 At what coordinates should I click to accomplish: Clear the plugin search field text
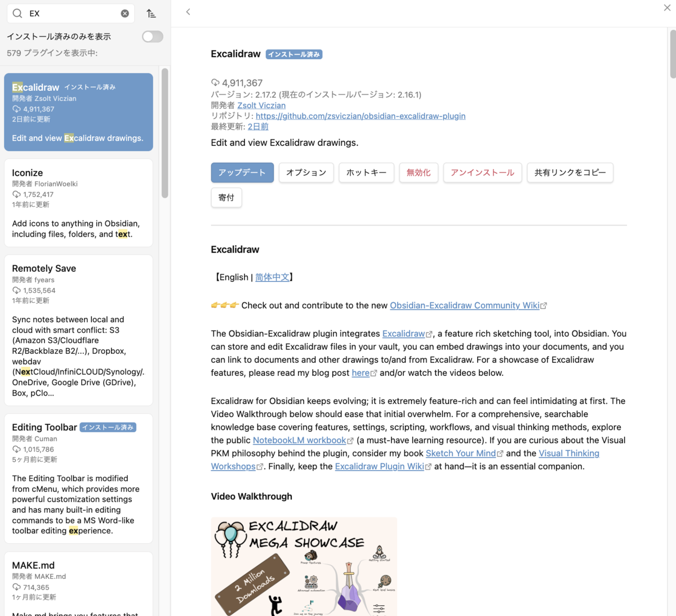tap(125, 14)
